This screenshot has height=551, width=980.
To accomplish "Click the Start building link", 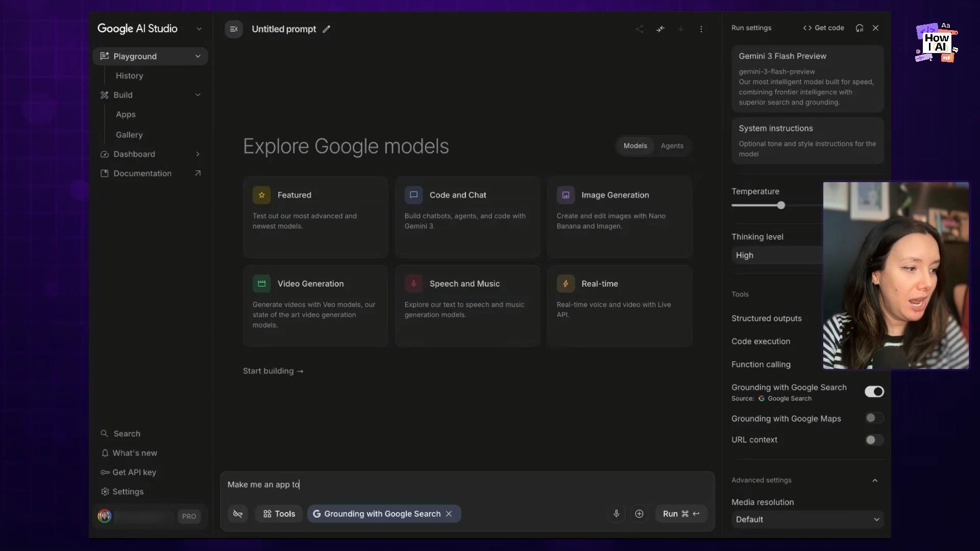I will click(x=273, y=371).
